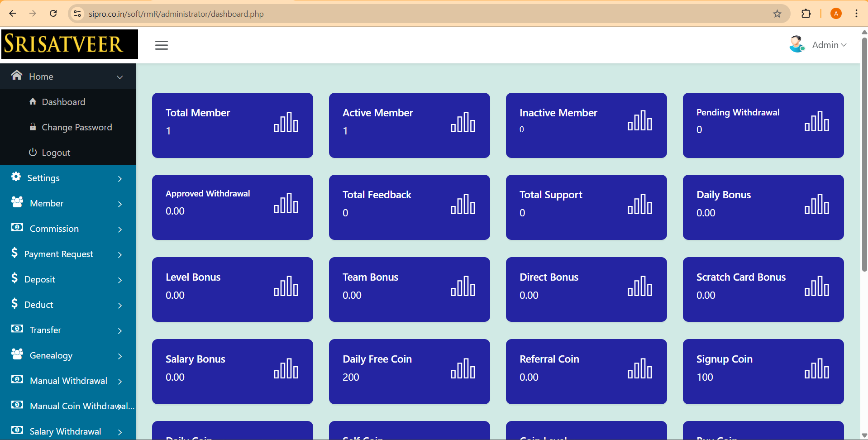
Task: Click the bar chart icon on Pending Withdrawal card
Action: (x=816, y=122)
